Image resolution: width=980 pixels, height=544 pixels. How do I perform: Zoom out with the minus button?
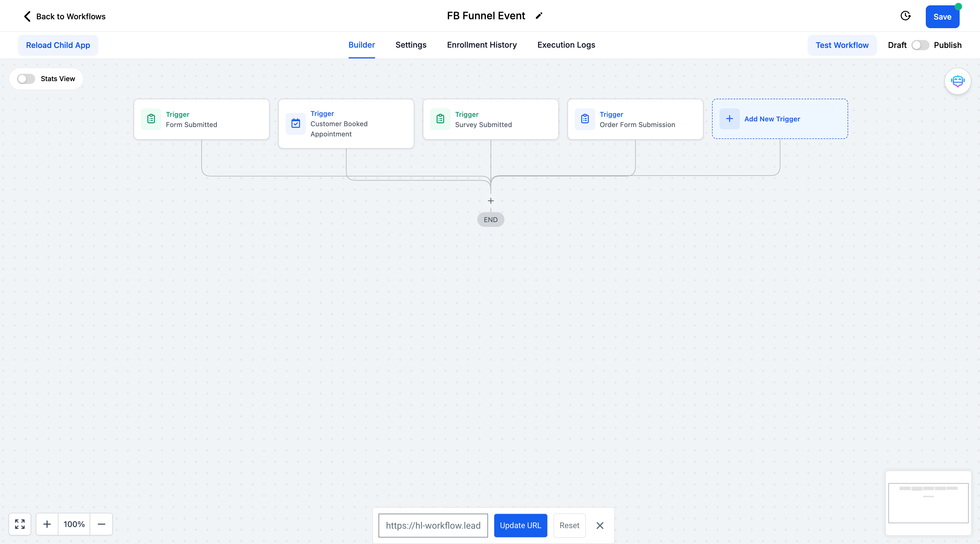101,524
